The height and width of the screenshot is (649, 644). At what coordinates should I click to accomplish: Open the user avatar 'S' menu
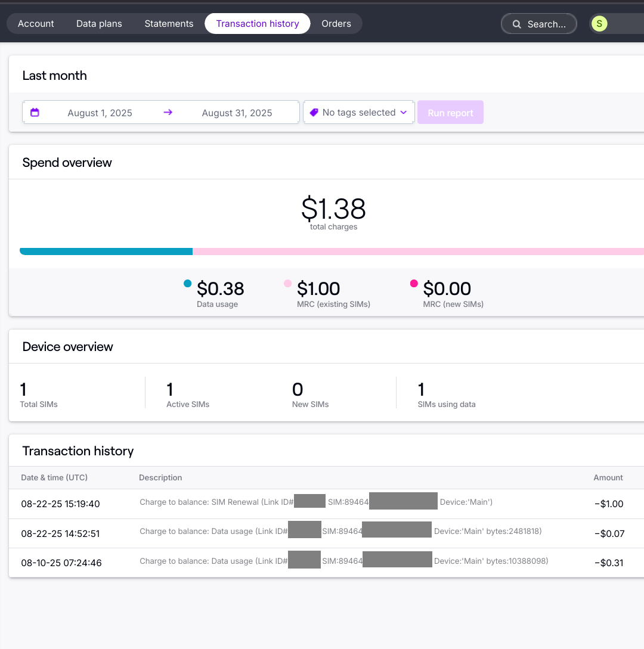pos(599,24)
